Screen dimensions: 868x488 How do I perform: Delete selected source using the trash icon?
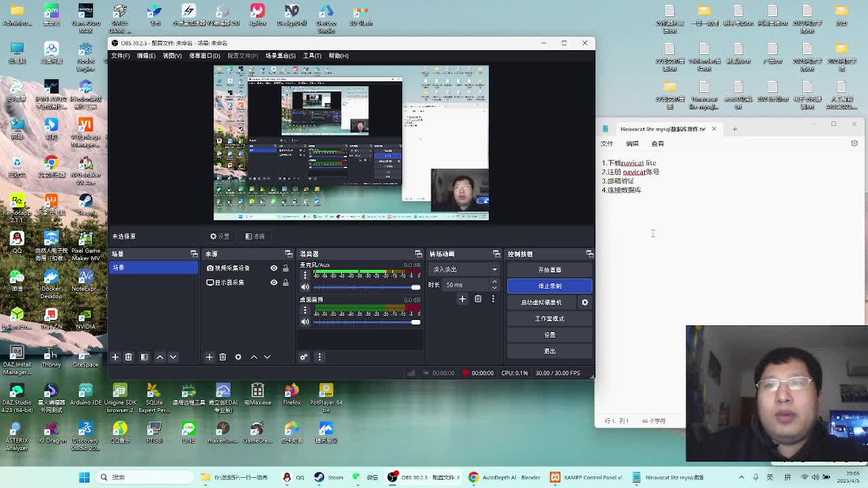222,357
